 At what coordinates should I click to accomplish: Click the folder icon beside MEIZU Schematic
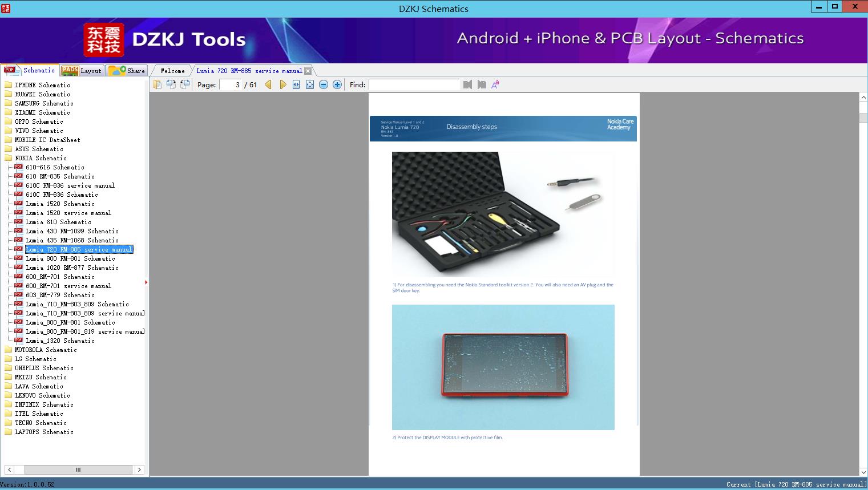click(x=9, y=377)
